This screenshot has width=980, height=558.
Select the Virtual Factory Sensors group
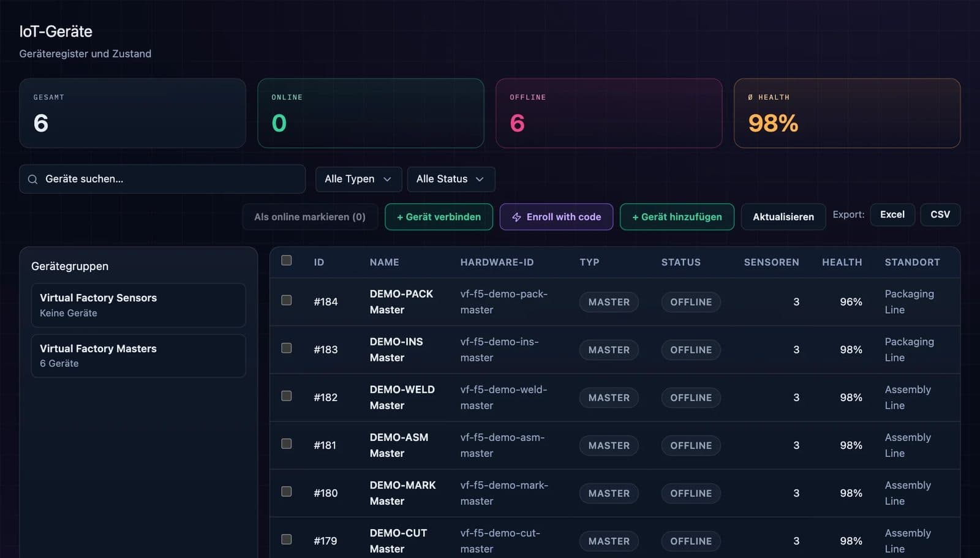[x=138, y=305]
